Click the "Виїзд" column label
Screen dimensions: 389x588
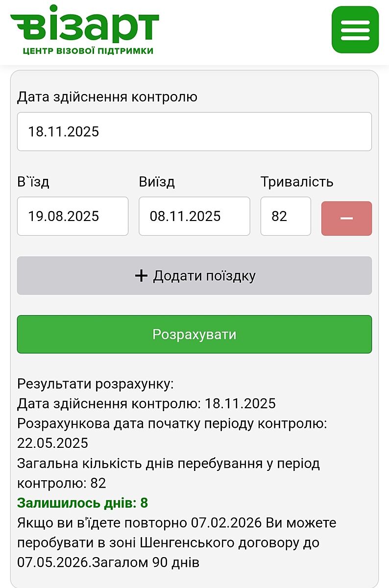pyautogui.click(x=157, y=182)
